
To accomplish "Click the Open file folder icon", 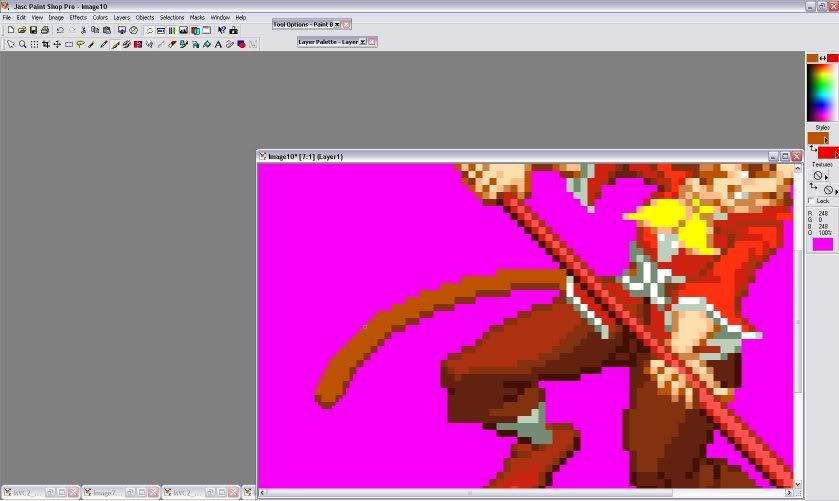I will pyautogui.click(x=22, y=30).
